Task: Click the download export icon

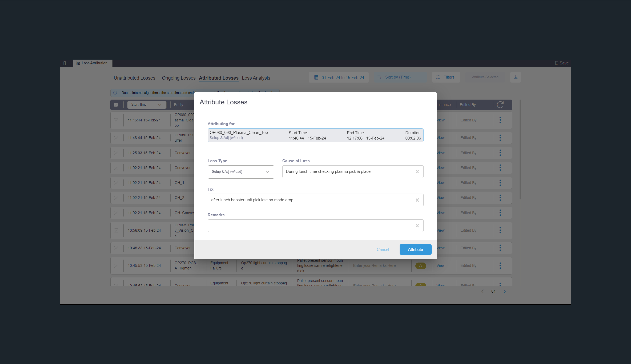Action: pyautogui.click(x=515, y=77)
